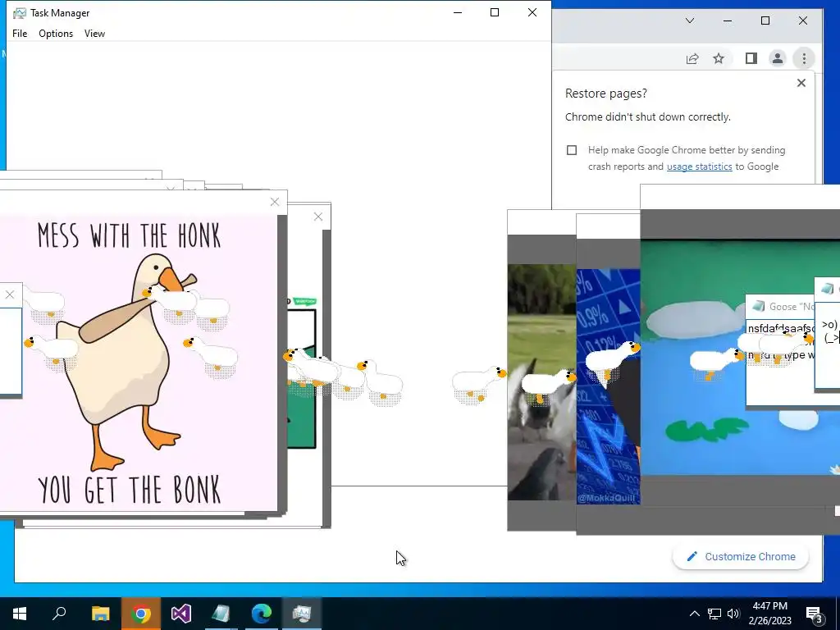Close the Mess With The Honk meme window
840x630 pixels.
pos(275,202)
